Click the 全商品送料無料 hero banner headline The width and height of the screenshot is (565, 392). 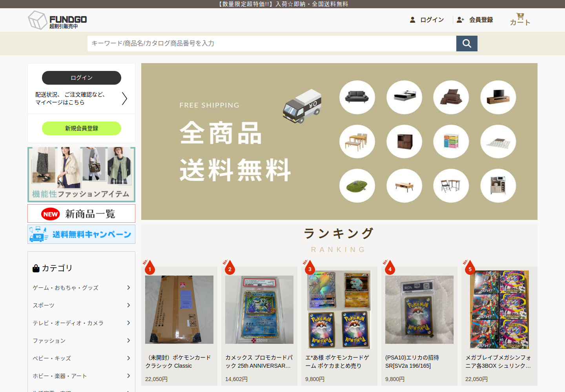(235, 151)
